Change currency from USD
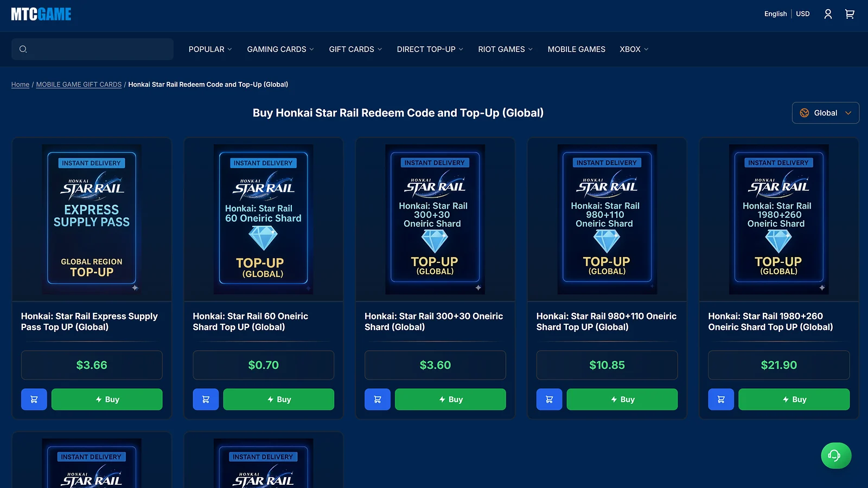The height and width of the screenshot is (488, 868). [803, 14]
